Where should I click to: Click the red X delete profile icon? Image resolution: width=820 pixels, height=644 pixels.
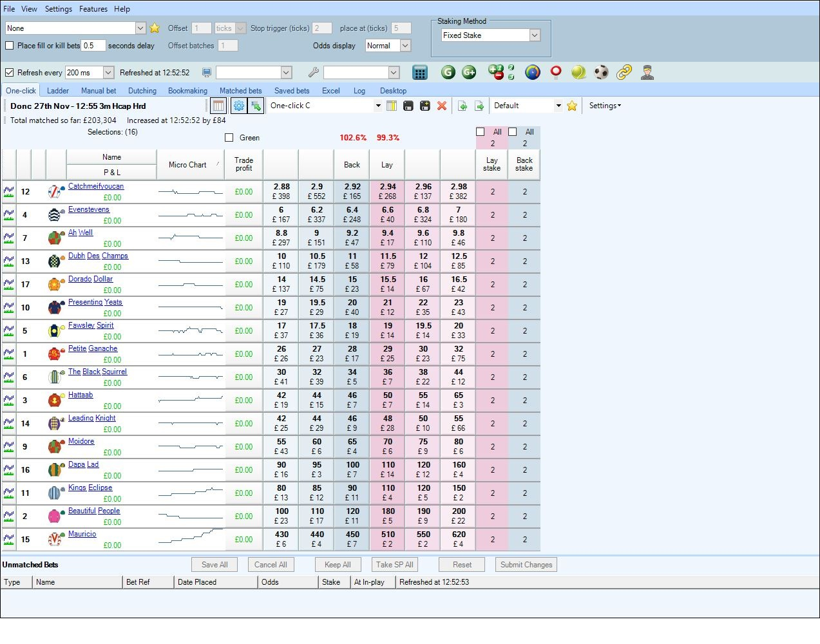441,105
